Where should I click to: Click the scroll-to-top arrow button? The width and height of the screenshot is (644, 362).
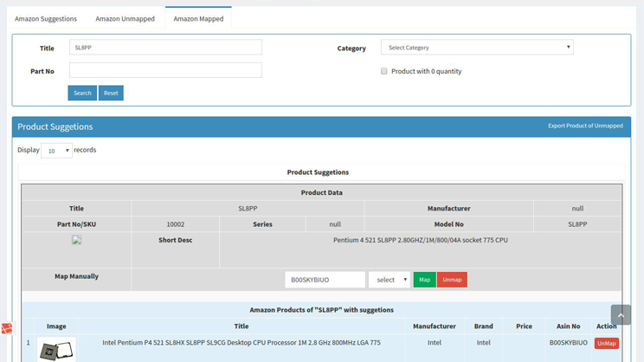pyautogui.click(x=621, y=314)
